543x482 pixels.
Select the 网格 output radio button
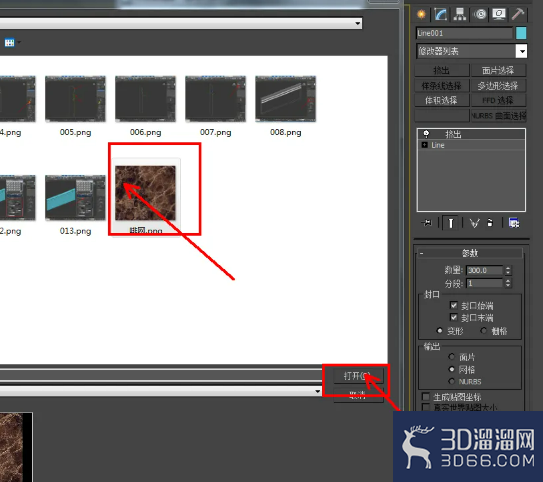452,369
